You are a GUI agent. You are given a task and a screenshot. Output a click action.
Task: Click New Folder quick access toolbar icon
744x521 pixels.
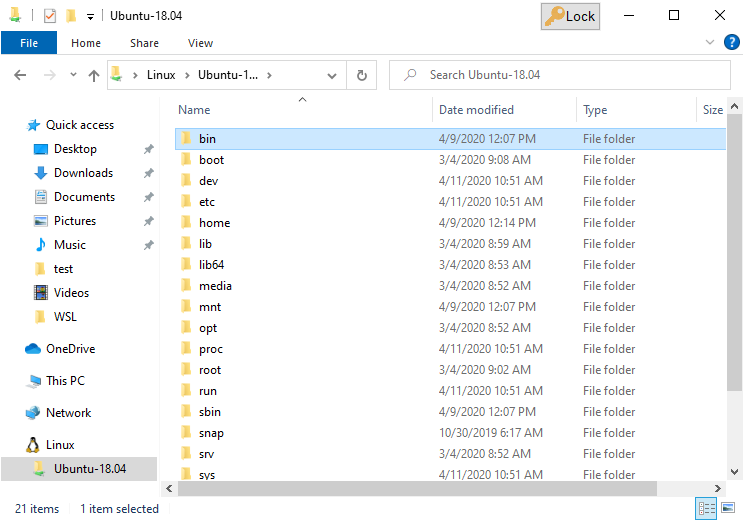tap(71, 16)
